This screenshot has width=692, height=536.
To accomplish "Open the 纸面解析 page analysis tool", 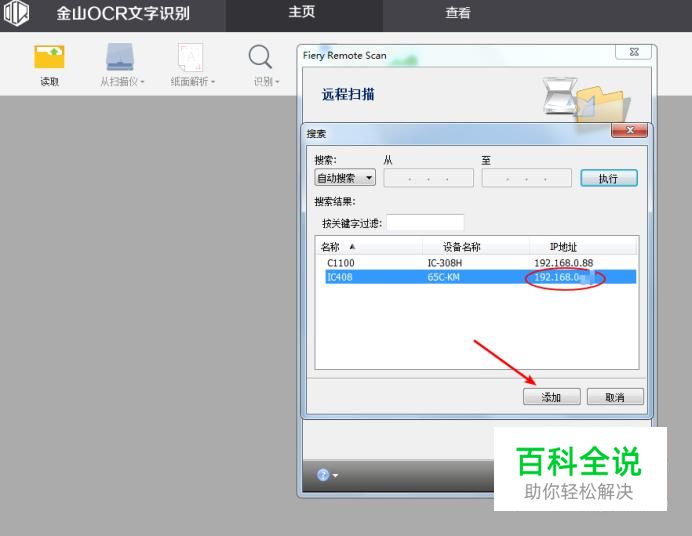I will (191, 65).
